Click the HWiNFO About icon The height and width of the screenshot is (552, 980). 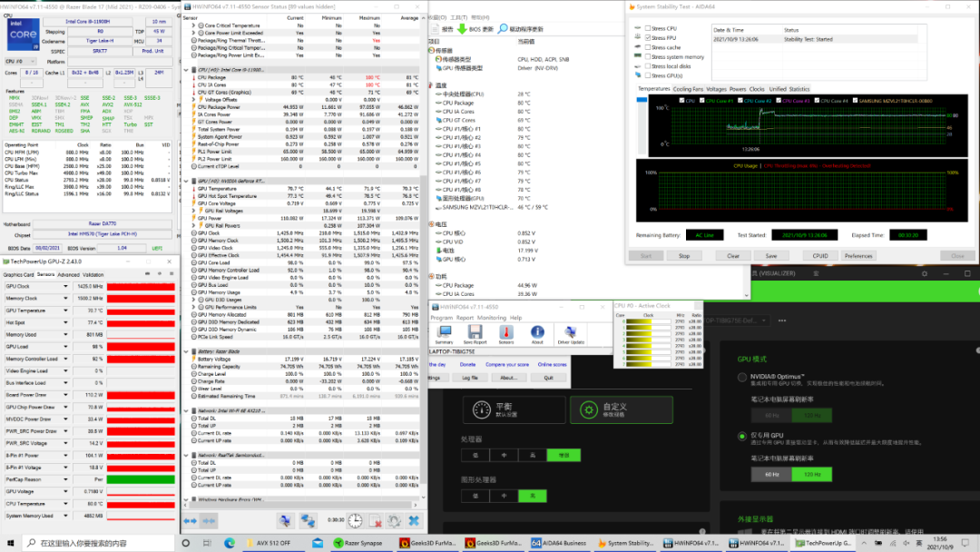pyautogui.click(x=537, y=333)
